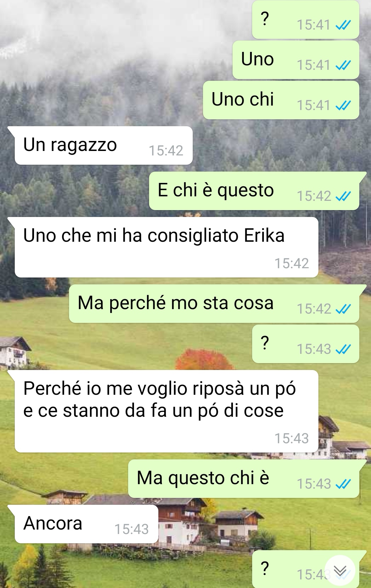Click the 15:43 timestamp on 'Ancora'
Viewport: 371px width, 588px height.
[132, 529]
